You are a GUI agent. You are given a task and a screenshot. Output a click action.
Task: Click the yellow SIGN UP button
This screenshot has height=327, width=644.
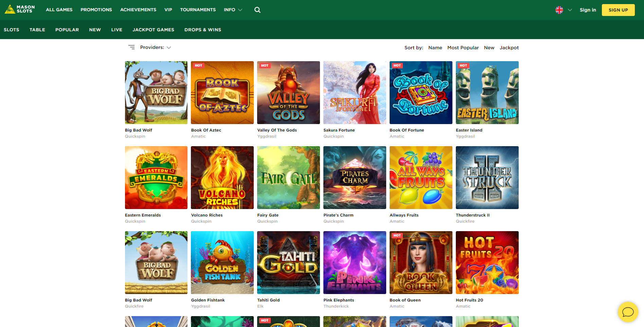[x=618, y=10]
